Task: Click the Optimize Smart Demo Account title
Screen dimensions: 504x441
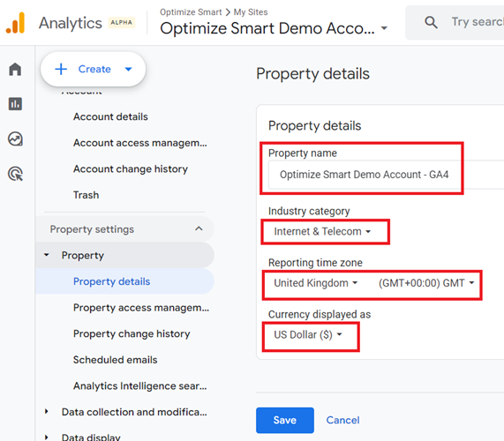Action: [x=267, y=28]
